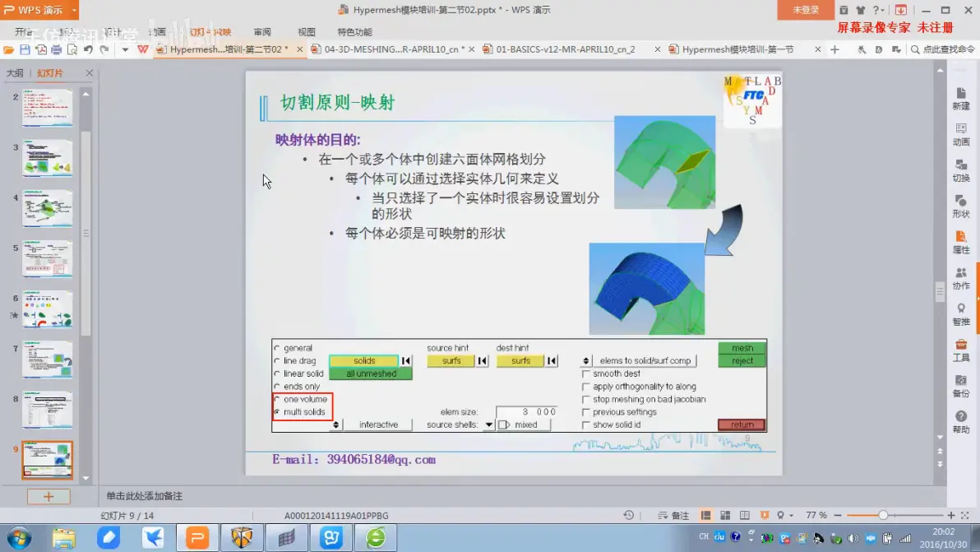Click the red download box icon in title bar
The image size is (980, 552).
pos(900,10)
